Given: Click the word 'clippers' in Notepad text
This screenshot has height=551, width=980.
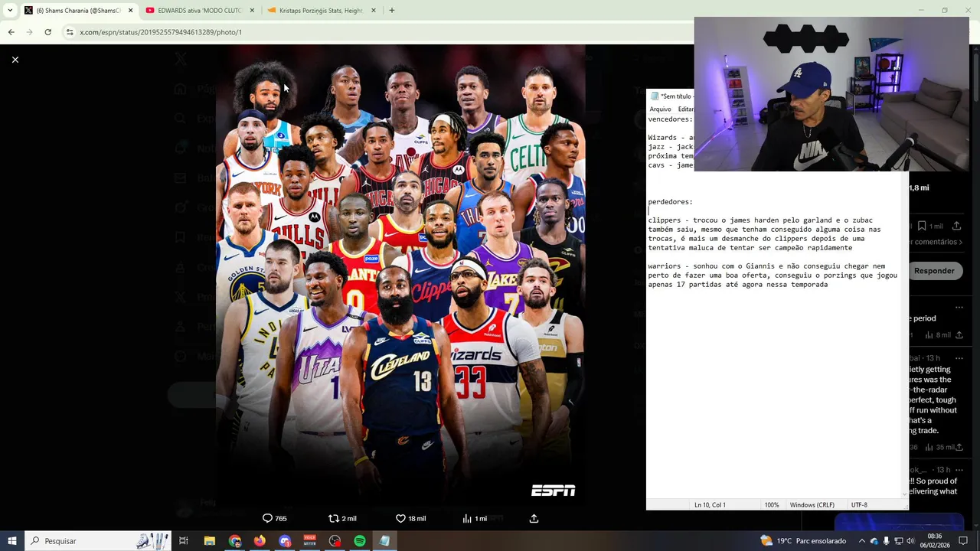Looking at the screenshot, I should [666, 220].
